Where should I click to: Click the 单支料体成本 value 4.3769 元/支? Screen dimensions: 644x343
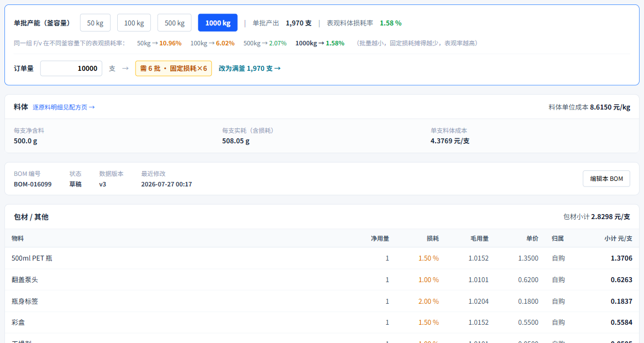coord(450,141)
